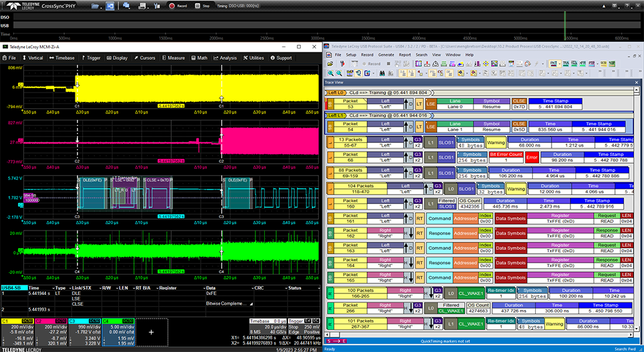Open the Timebase descriptor box
Image resolution: width=644 pixels, height=352 pixels.
[x=268, y=327]
